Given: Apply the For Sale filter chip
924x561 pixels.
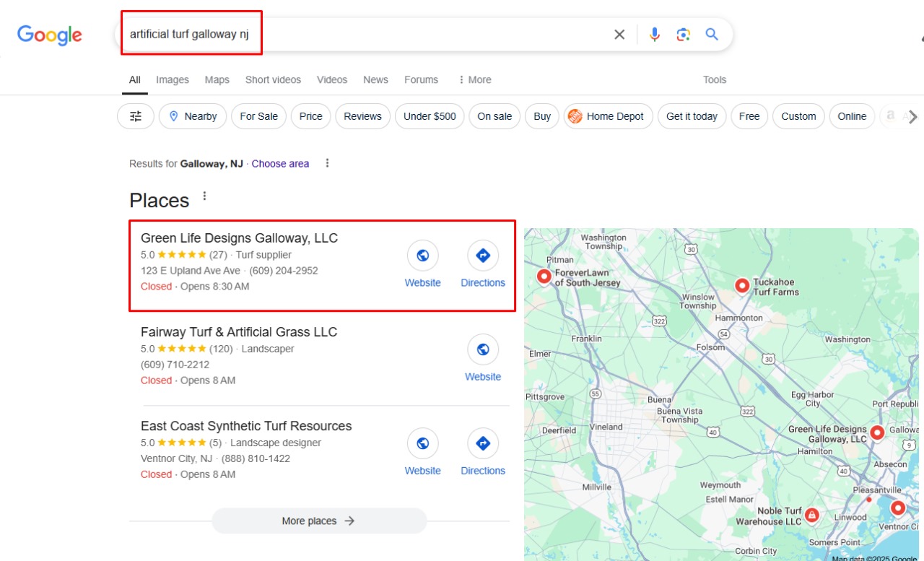Looking at the screenshot, I should tap(259, 116).
